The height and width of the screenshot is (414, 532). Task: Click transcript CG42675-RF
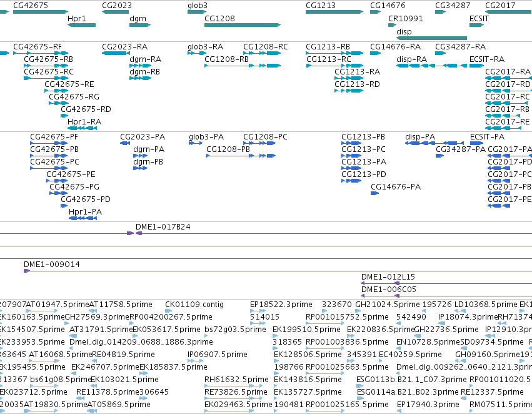tap(41, 53)
